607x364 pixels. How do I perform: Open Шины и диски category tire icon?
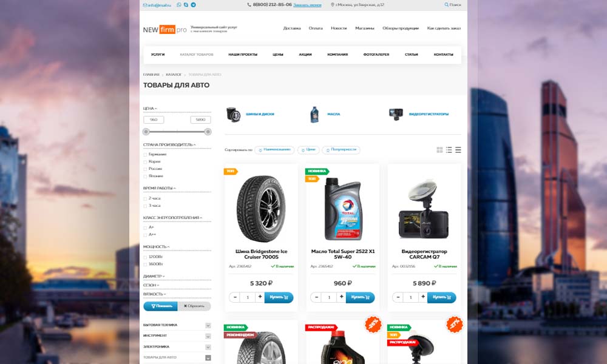click(234, 115)
